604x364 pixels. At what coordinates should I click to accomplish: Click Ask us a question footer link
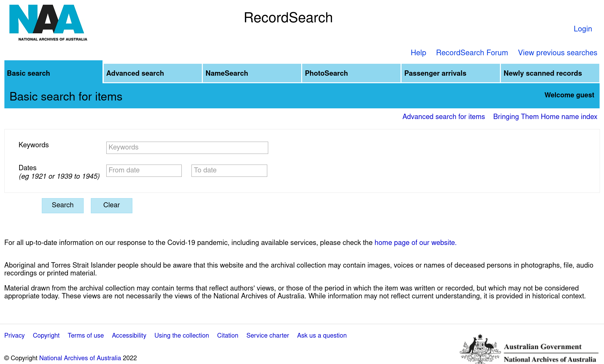(x=322, y=335)
